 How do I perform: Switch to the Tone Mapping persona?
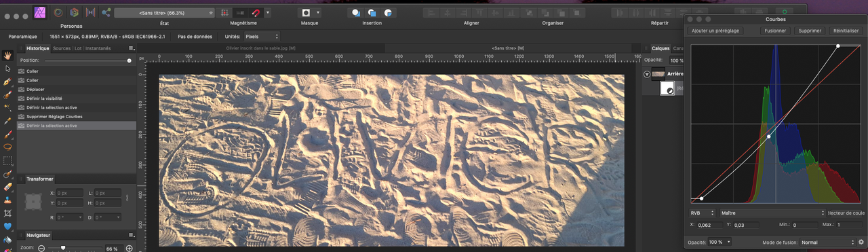(90, 12)
